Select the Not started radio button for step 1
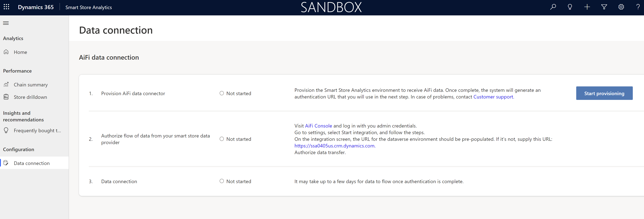Image resolution: width=644 pixels, height=219 pixels. coord(221,93)
